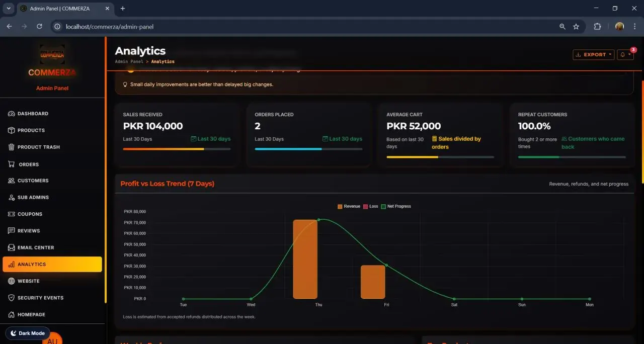Image resolution: width=644 pixels, height=344 pixels.
Task: Click the Thursday revenue bar
Action: coord(305,259)
